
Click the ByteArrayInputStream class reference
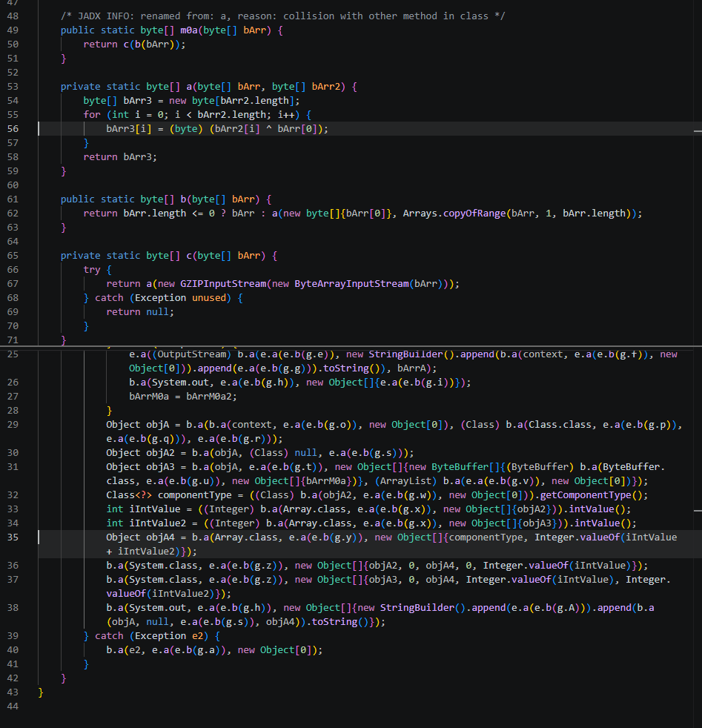click(x=351, y=284)
